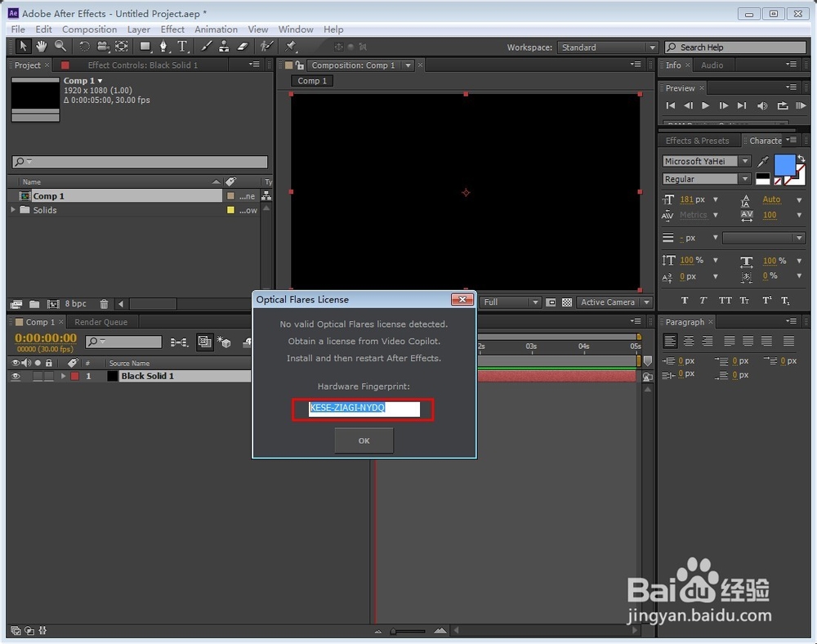Select the Horizontal Type tool

[x=182, y=47]
